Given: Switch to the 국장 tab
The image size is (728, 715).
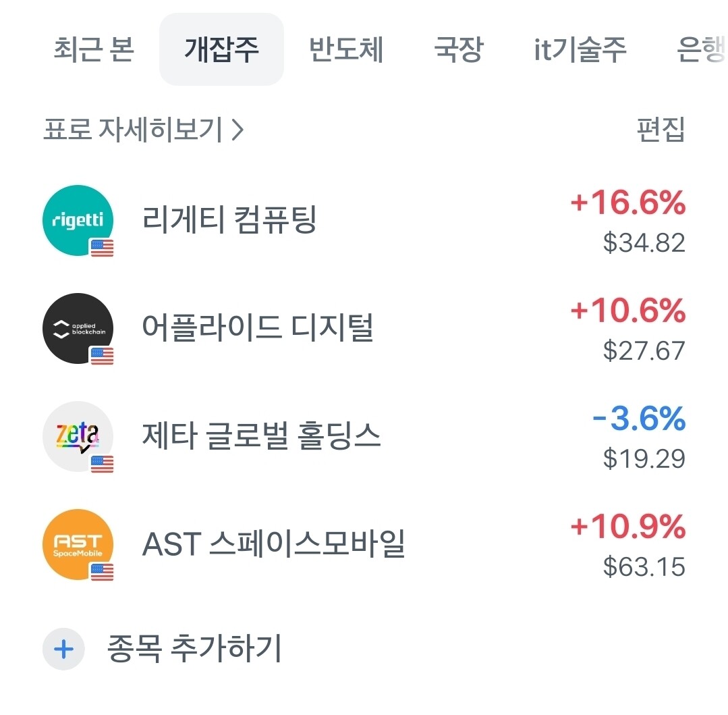Looking at the screenshot, I should [458, 50].
